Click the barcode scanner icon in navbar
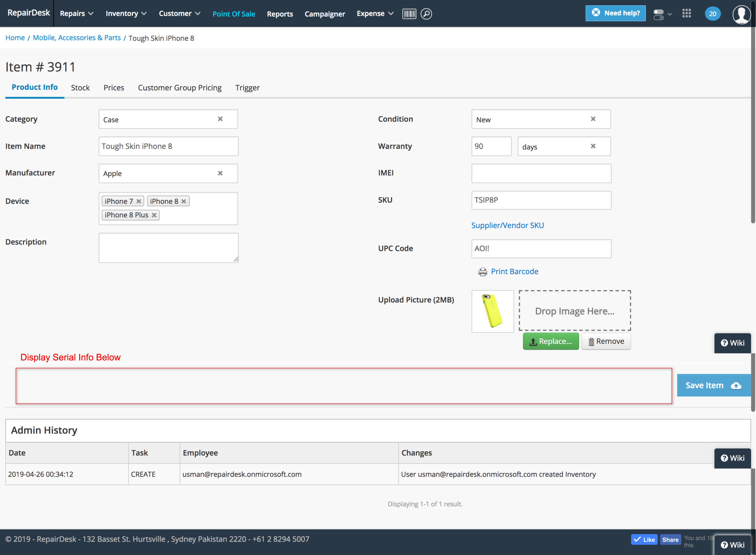Screen dimensions: 756x555 (x=409, y=14)
